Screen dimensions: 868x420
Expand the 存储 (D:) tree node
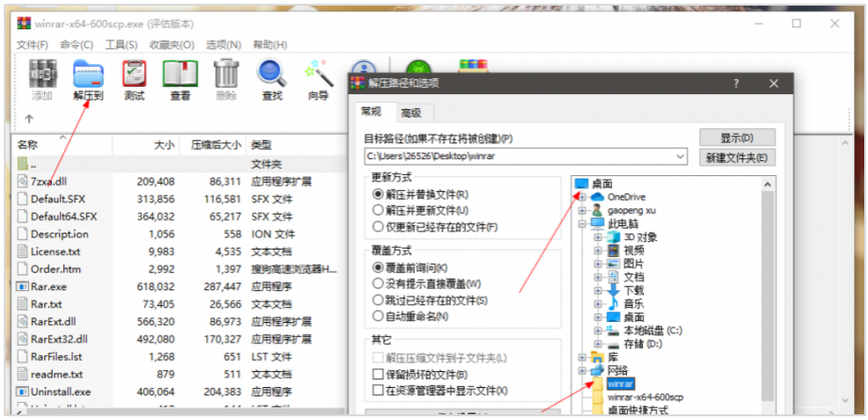pyautogui.click(x=598, y=344)
